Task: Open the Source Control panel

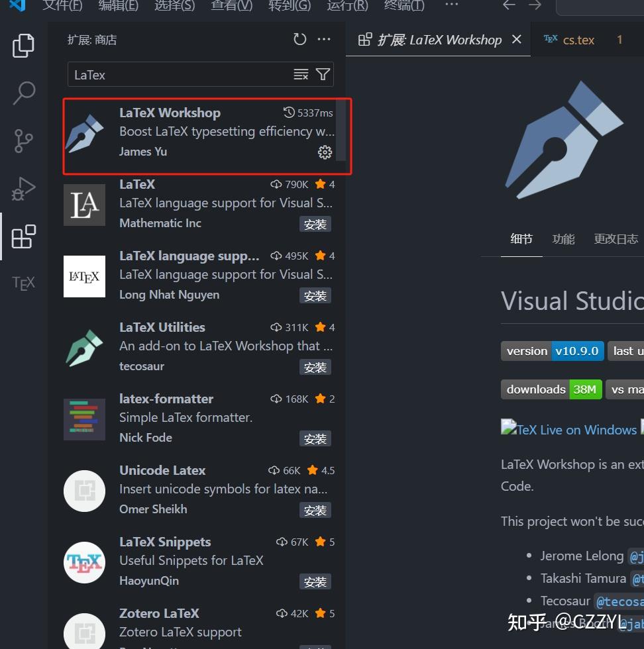Action: coord(24,141)
